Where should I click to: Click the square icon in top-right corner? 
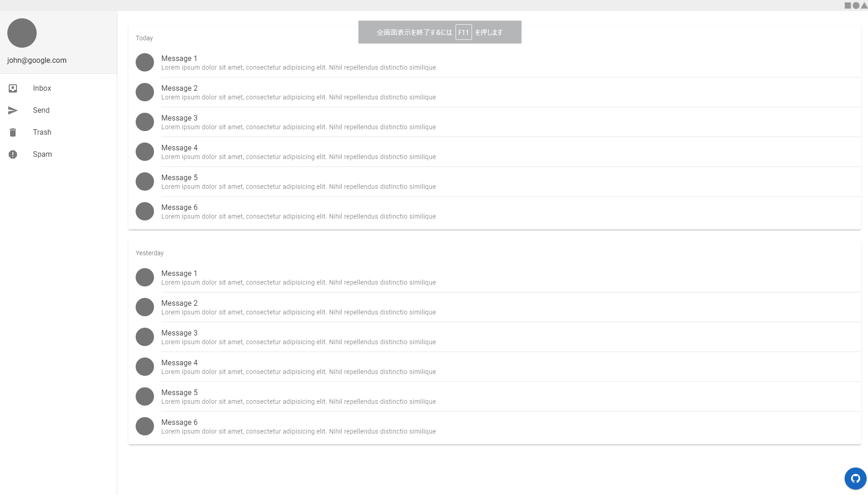click(x=848, y=5)
